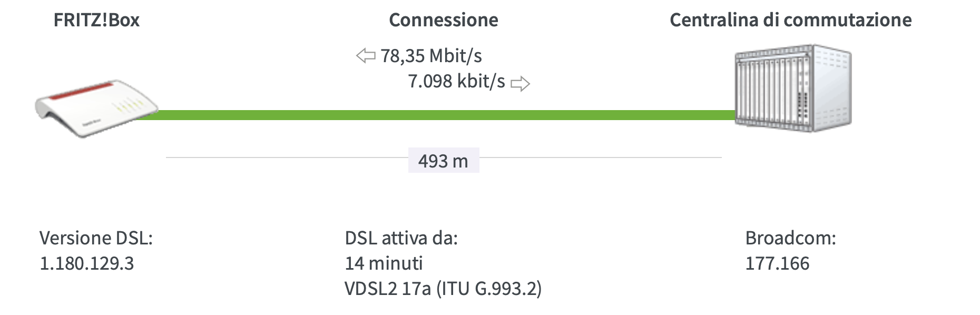
Task: Click the 493 m line length label
Action: (444, 161)
